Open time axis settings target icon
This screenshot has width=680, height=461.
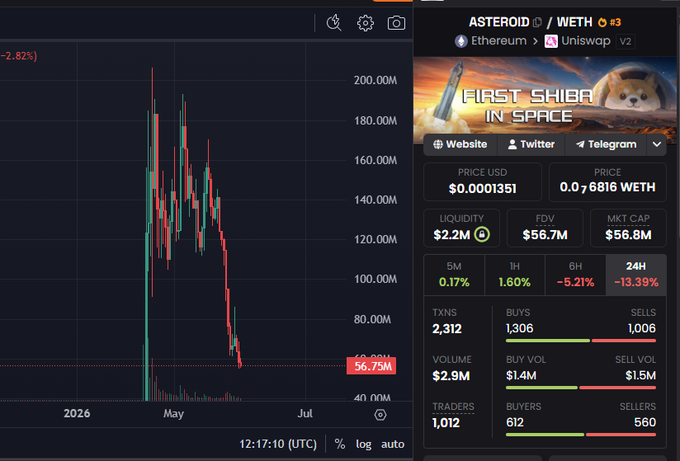click(x=380, y=415)
